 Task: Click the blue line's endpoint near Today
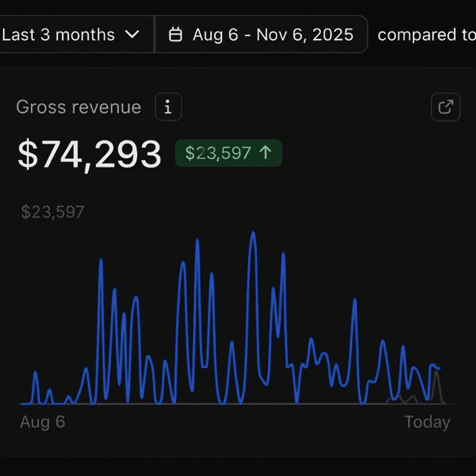[439, 369]
